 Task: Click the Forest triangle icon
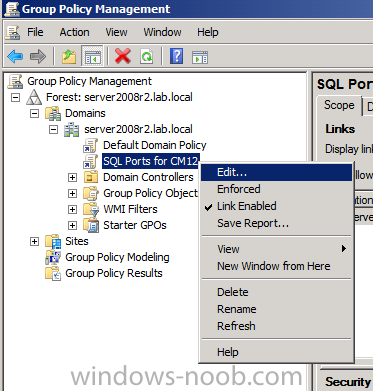click(34, 97)
